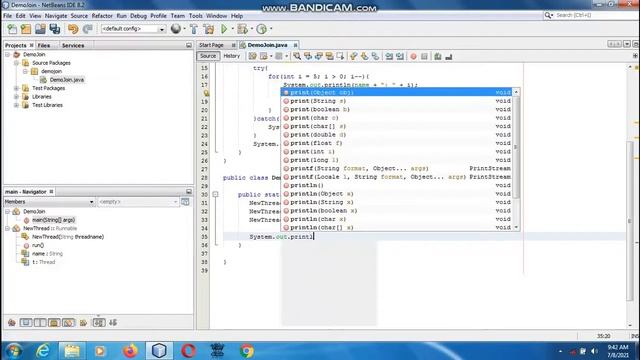Click the globe browser icon in toolbar

(176, 29)
